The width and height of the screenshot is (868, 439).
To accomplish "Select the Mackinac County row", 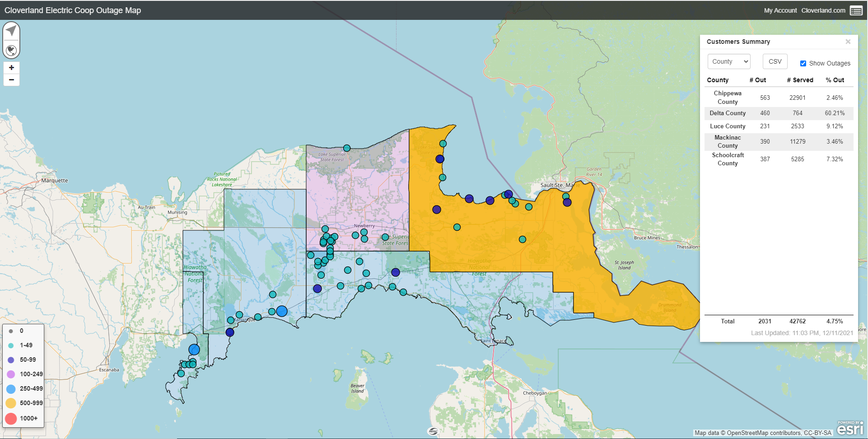I will point(779,142).
